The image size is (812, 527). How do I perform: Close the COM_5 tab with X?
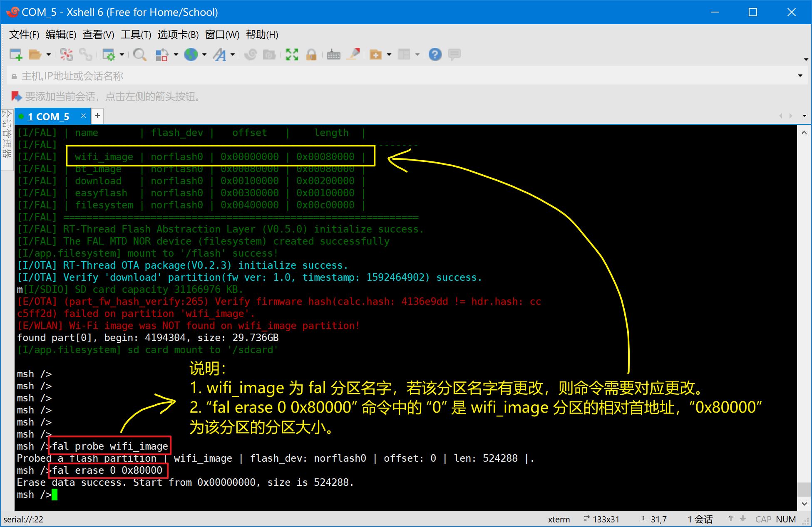click(x=83, y=116)
